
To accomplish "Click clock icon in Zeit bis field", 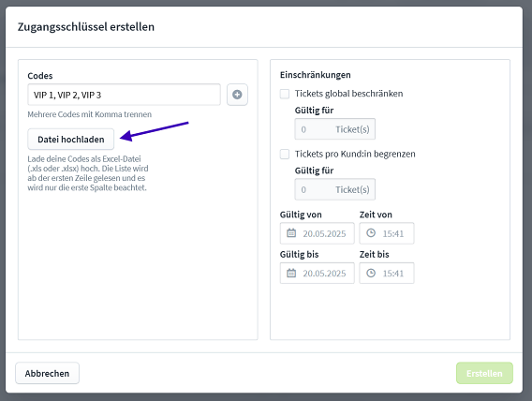I will (x=371, y=273).
